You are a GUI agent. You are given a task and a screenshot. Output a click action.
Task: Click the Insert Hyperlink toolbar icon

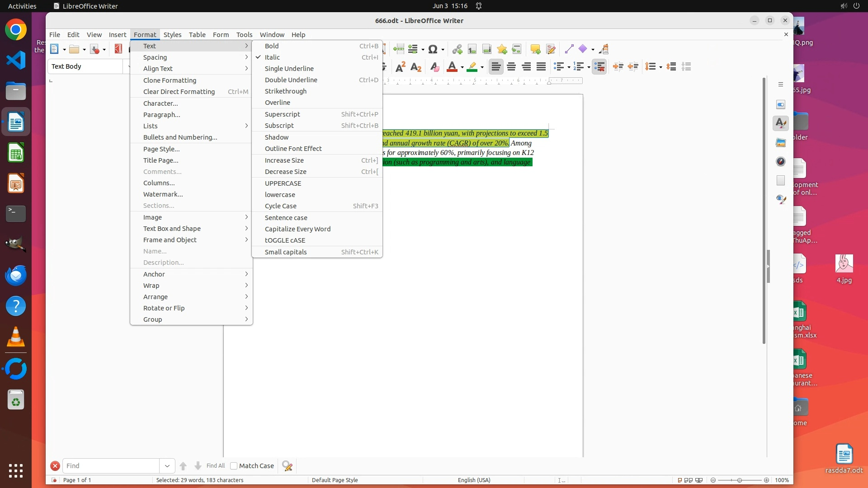457,49
